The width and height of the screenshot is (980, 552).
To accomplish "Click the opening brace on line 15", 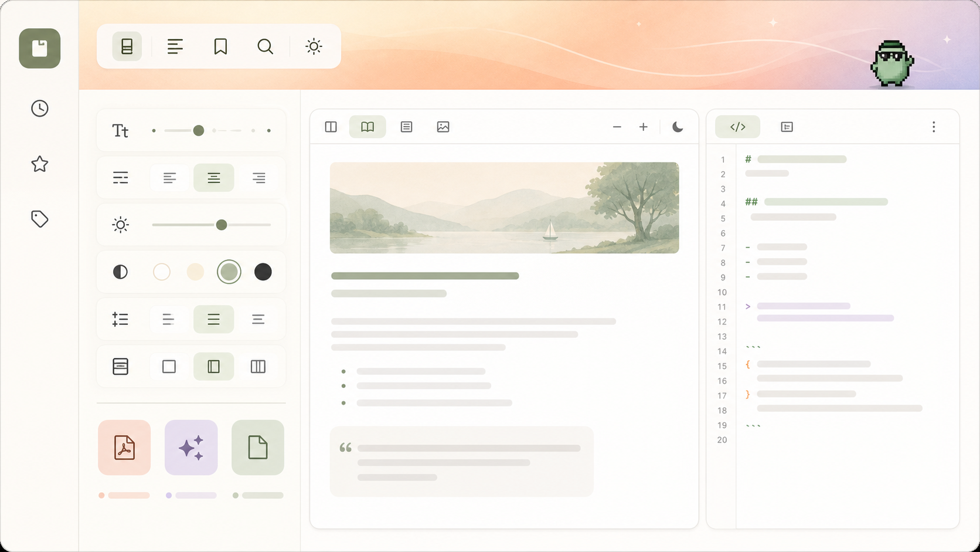I will point(748,364).
